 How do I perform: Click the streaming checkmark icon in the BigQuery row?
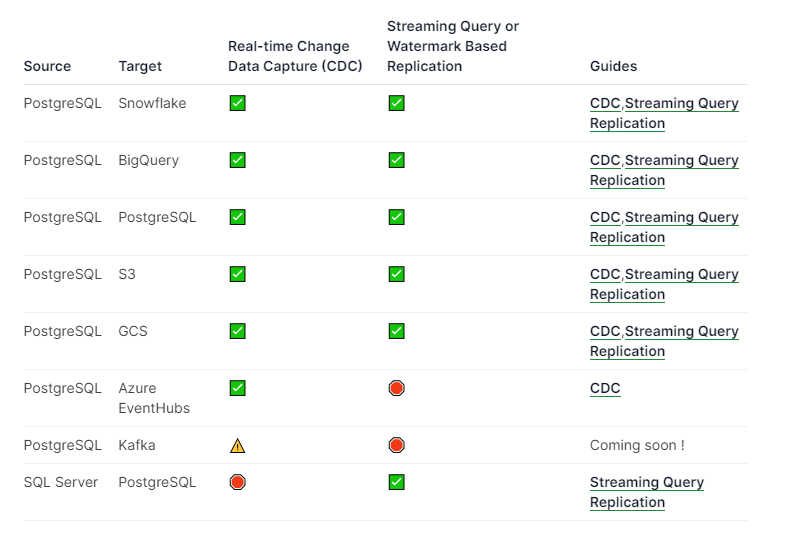point(396,160)
